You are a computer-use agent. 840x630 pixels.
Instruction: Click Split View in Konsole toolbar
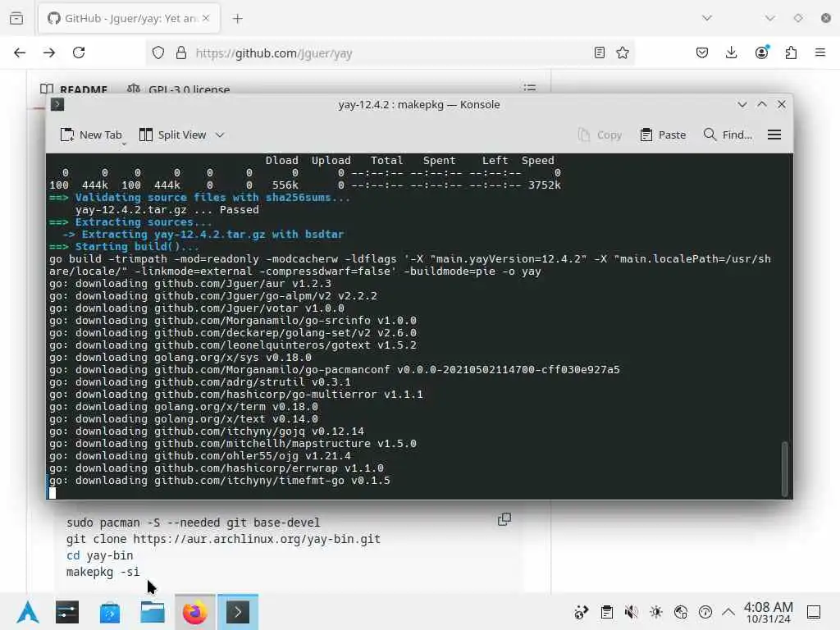coord(172,135)
